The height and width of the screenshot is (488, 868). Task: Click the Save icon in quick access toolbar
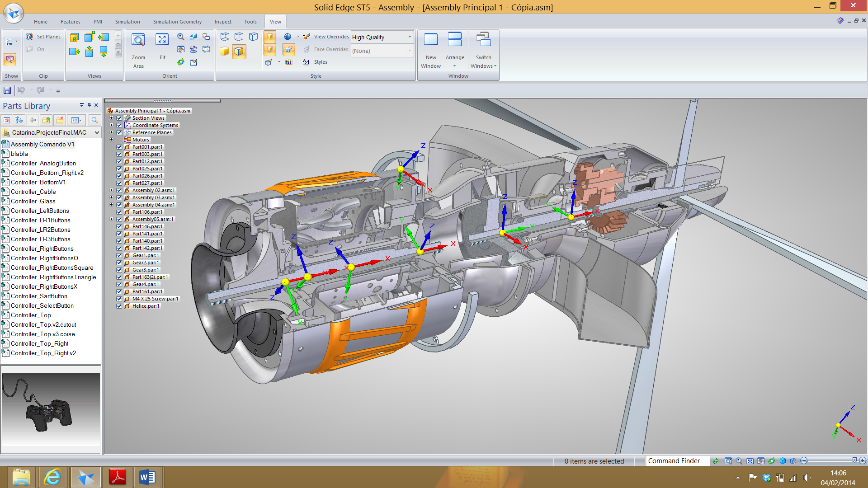(7, 90)
